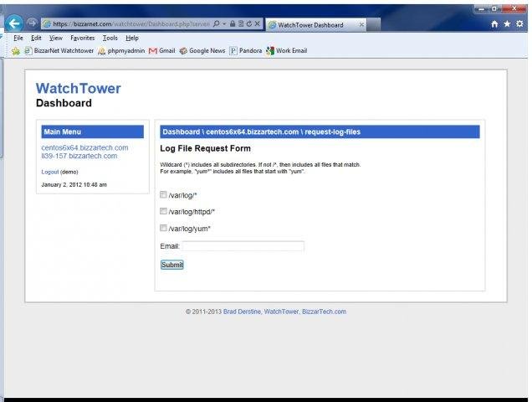Open the browser tools gear icon
The width and height of the screenshot is (532, 402).
(519, 23)
